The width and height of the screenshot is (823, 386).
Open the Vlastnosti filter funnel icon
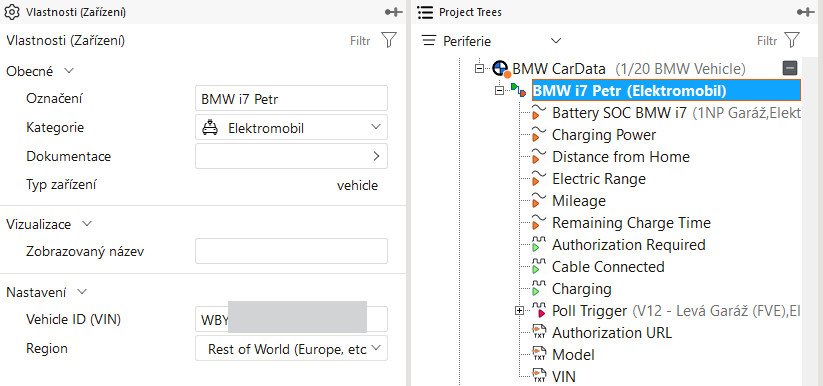coord(389,40)
